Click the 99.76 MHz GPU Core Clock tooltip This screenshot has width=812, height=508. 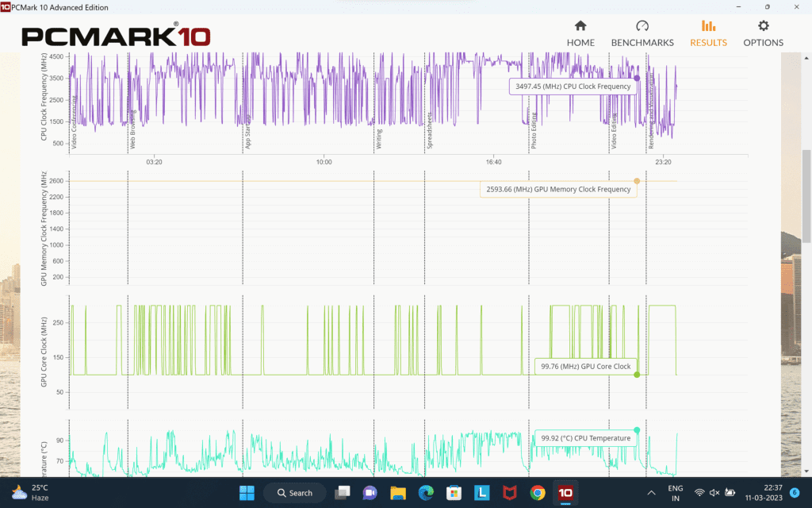(x=586, y=367)
